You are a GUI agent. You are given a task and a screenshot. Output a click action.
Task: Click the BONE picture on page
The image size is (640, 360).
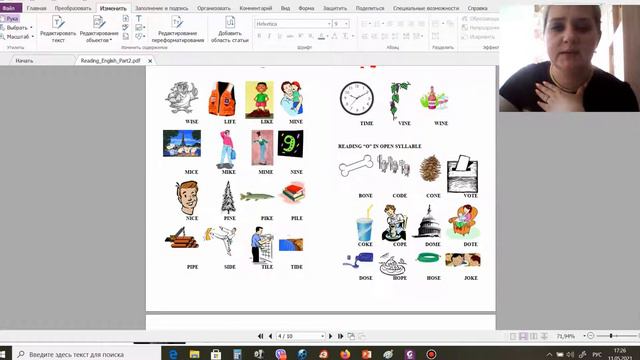coord(356,166)
